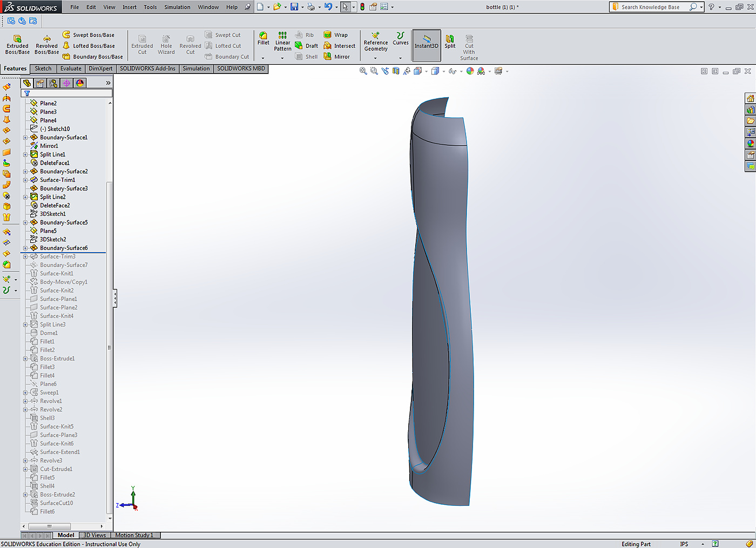
Task: Click the Extruded Boss/Base tool
Action: pyautogui.click(x=17, y=44)
